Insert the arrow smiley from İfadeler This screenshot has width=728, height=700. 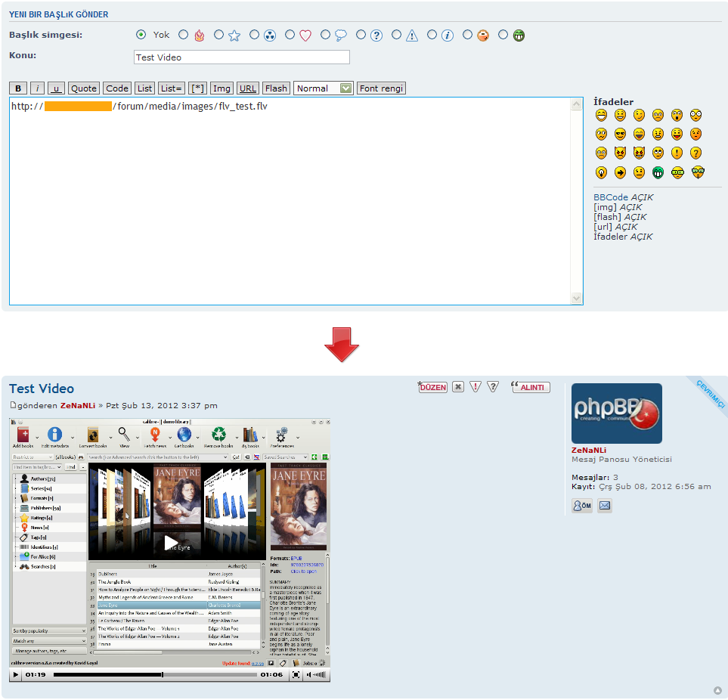[x=621, y=172]
